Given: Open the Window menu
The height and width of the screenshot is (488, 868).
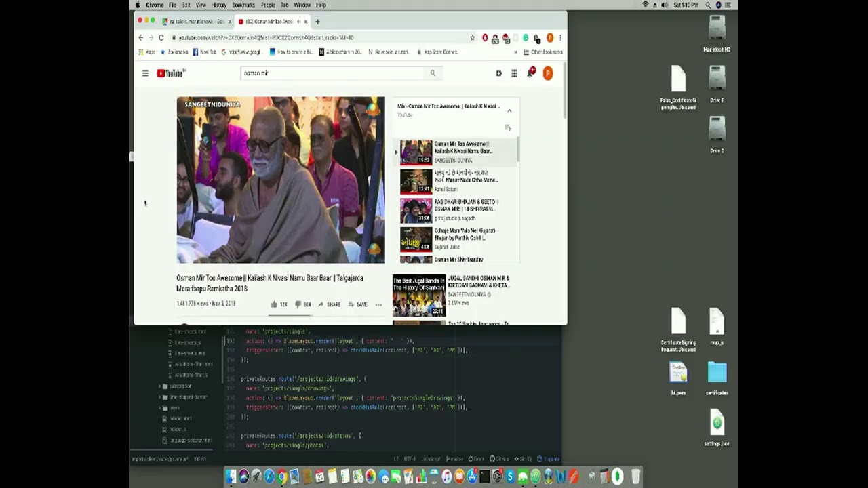Looking at the screenshot, I should point(302,5).
